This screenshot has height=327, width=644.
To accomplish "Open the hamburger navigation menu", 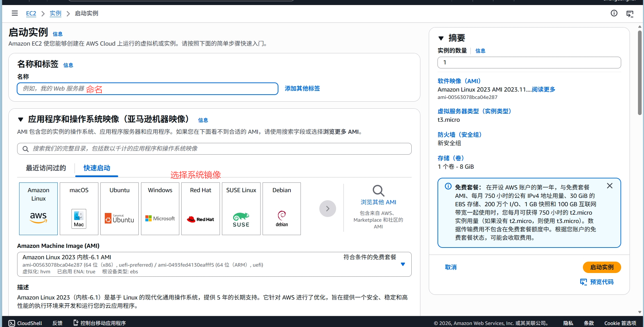I will point(14,13).
